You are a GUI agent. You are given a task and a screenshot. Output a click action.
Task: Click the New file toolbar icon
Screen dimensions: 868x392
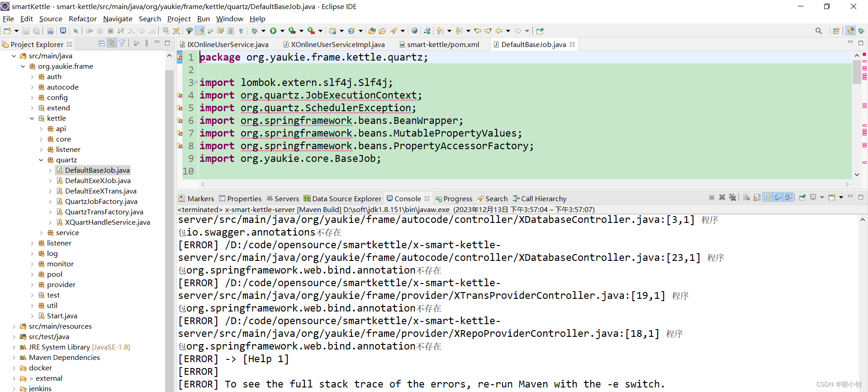click(7, 31)
